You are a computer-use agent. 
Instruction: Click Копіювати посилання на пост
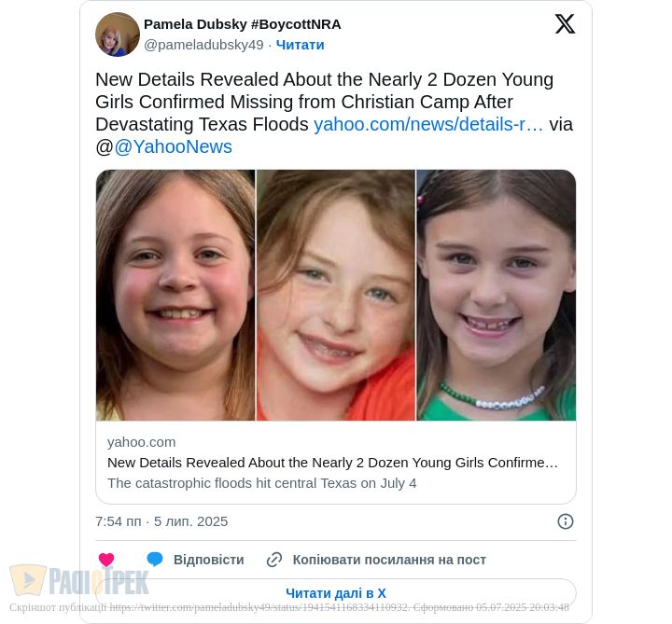[x=389, y=560]
